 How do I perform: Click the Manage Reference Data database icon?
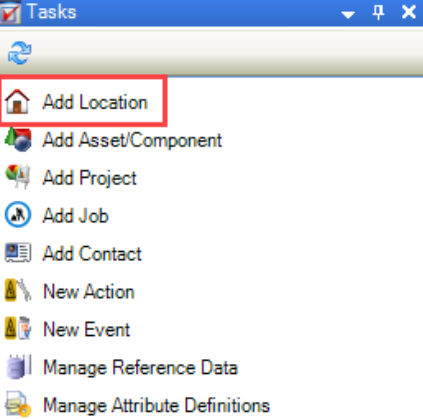coord(19,367)
